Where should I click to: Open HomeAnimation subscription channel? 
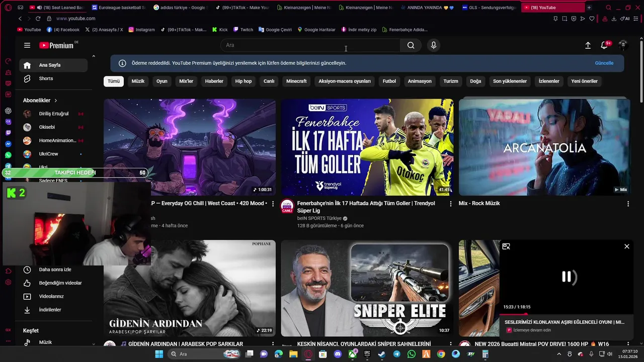coord(53,141)
